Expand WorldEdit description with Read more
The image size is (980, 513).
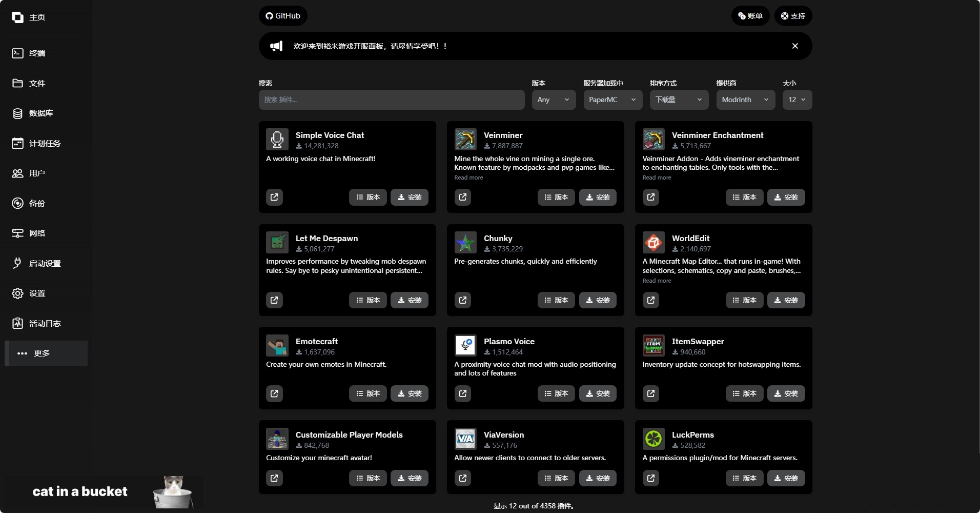coord(657,281)
